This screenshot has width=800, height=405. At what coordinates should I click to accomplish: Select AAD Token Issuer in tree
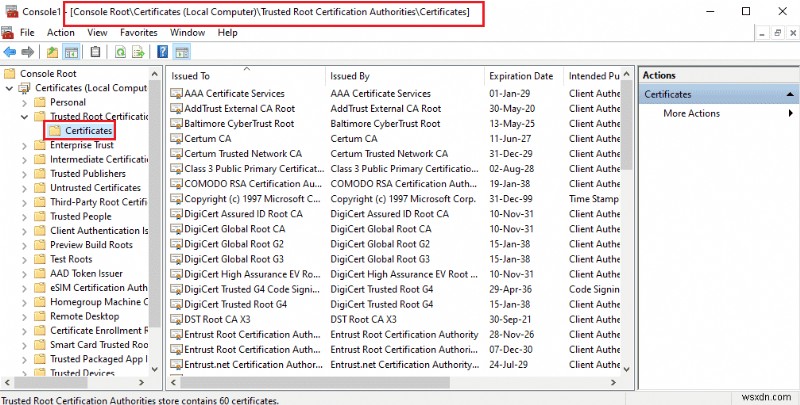click(86, 273)
